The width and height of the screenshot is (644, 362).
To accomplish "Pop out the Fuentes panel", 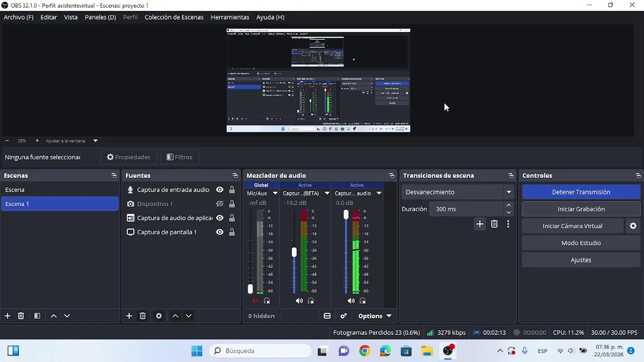I will pyautogui.click(x=235, y=175).
